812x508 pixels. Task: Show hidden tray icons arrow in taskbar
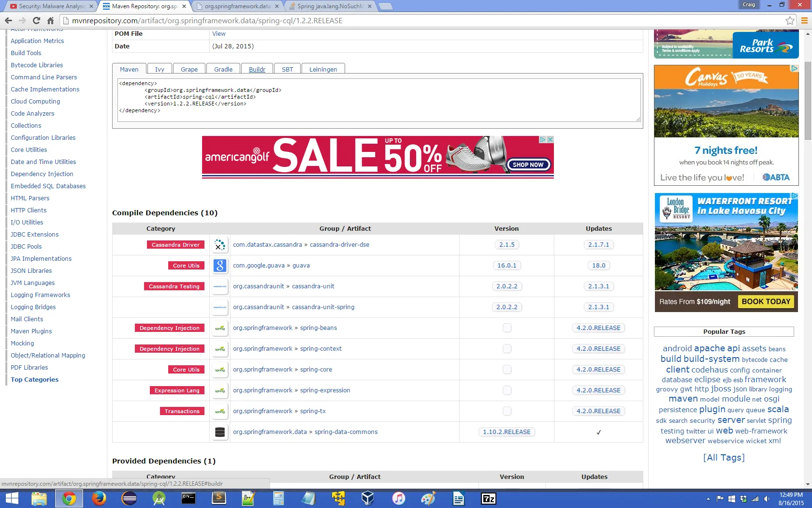[708, 499]
